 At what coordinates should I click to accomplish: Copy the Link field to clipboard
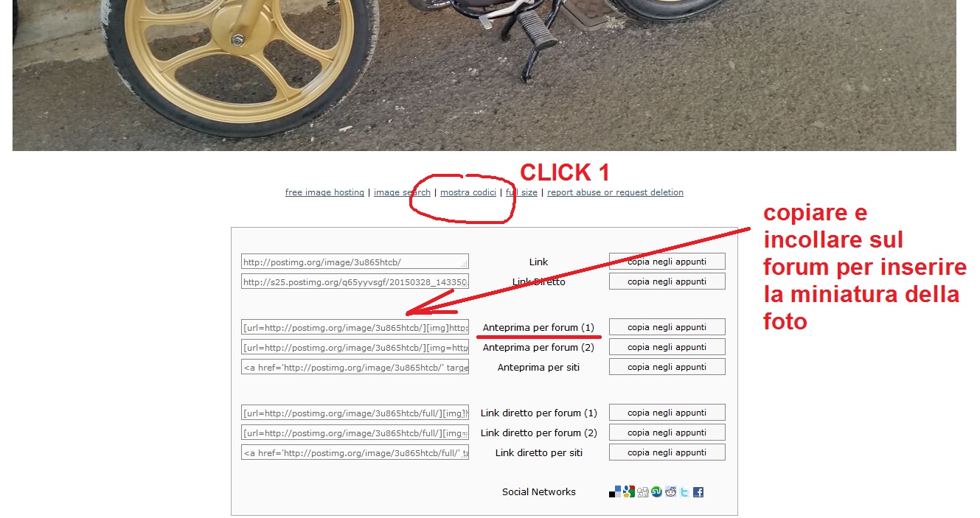point(667,262)
